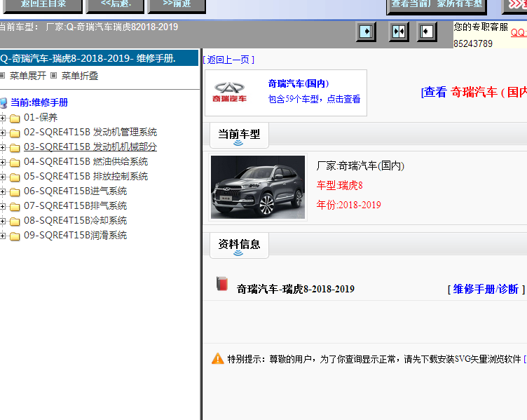
Task: Click the red book icon beside 奇瑞汽车-瑞虎8-2018-2019
Action: coord(222,283)
